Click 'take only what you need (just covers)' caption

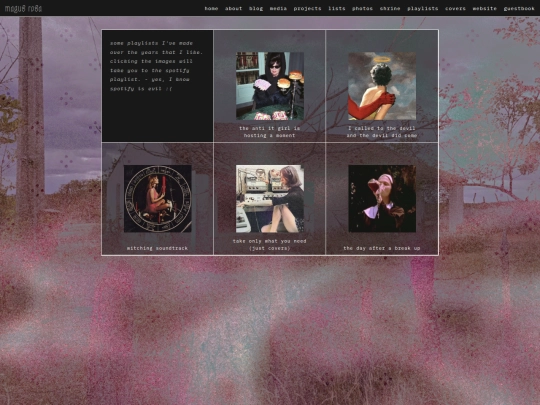coord(270,245)
